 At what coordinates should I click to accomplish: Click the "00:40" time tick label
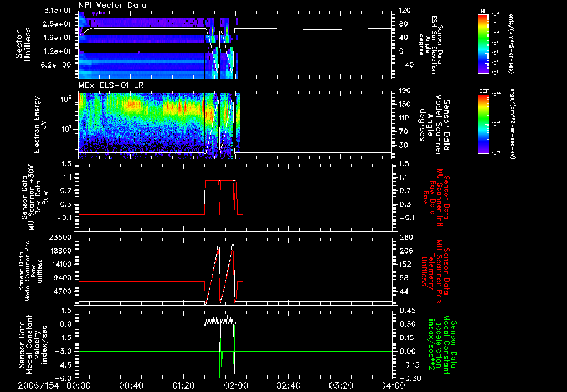[x=131, y=385]
